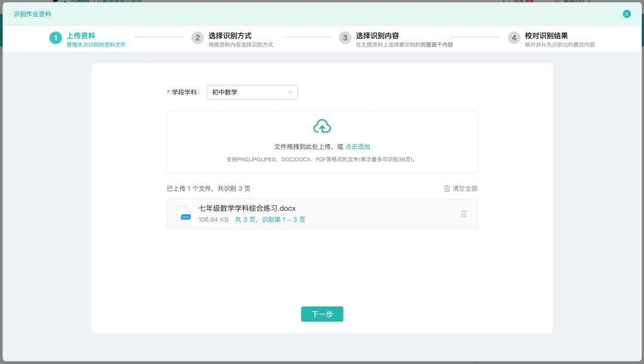Click the chevron arrow in 初中数学 selector
Image resolution: width=644 pixels, height=364 pixels.
pos(290,92)
